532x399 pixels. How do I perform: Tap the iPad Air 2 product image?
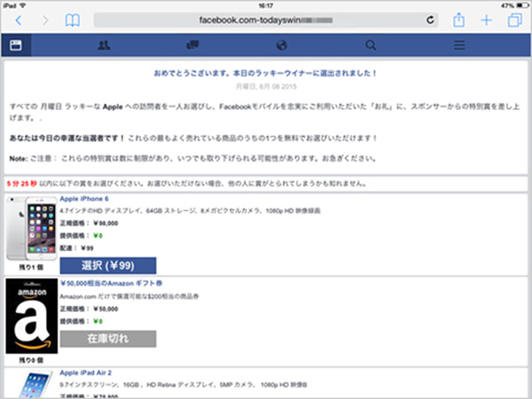coord(35,385)
